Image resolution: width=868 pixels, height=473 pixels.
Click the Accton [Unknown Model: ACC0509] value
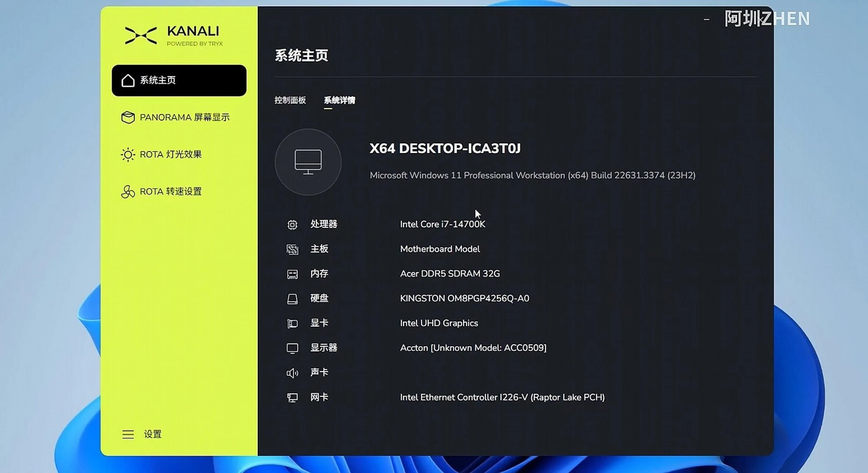point(473,348)
